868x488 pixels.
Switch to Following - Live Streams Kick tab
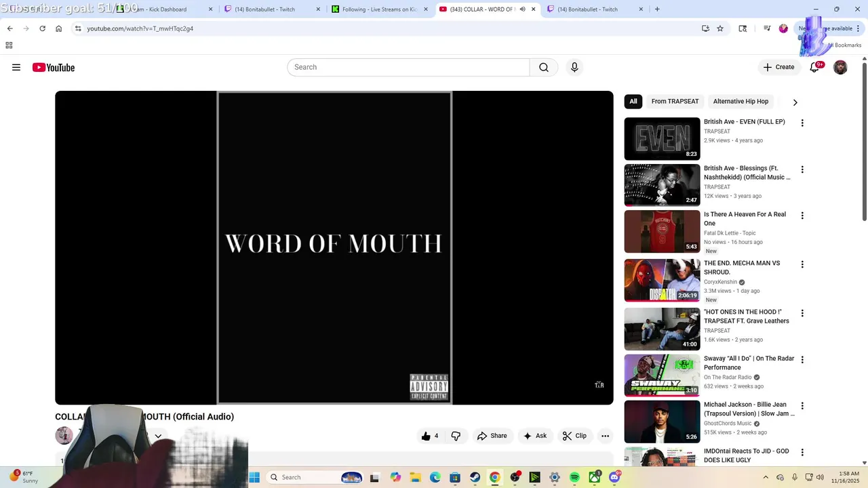[x=379, y=9]
